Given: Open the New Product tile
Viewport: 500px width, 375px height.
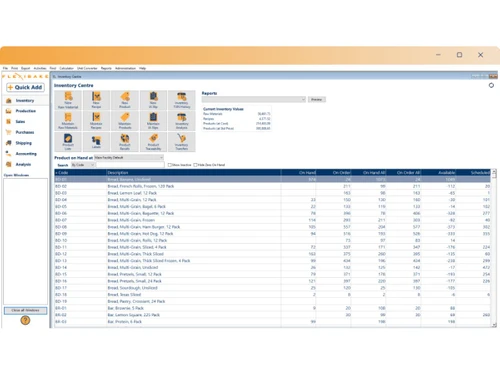Looking at the screenshot, I should [125, 100].
